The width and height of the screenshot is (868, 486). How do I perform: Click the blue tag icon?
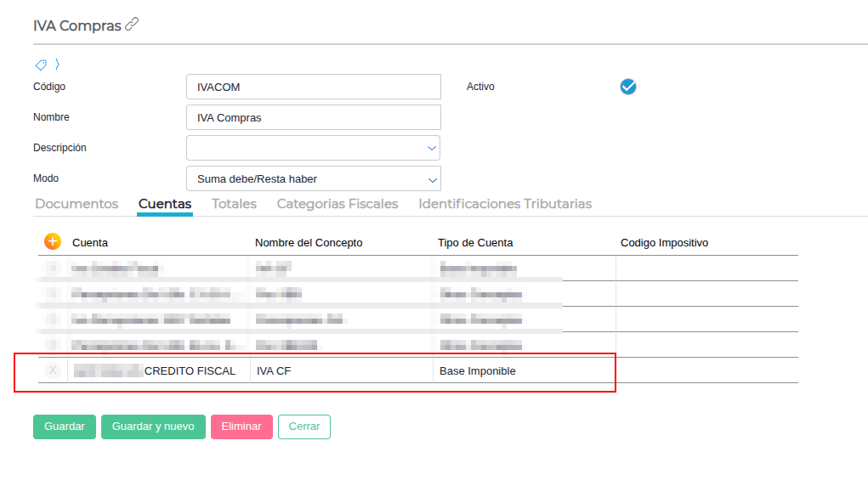(x=40, y=65)
